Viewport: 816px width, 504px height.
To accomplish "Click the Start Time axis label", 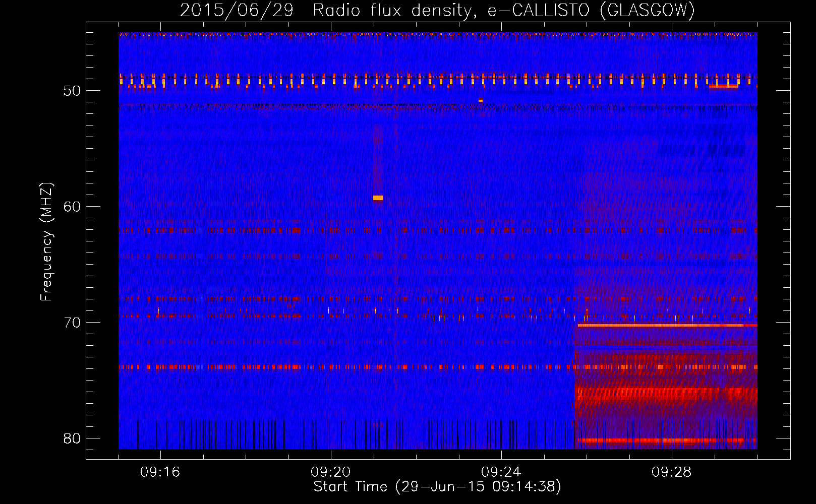I will point(437,486).
